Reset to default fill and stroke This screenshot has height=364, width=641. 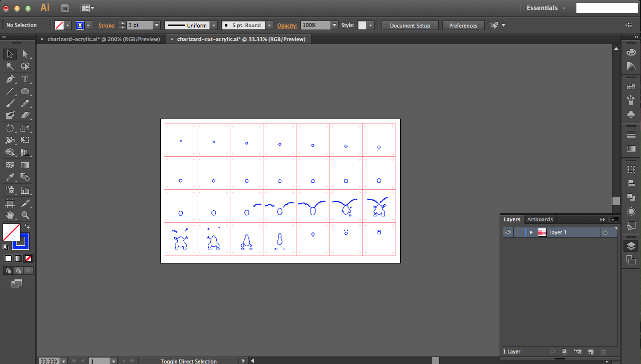coord(6,247)
